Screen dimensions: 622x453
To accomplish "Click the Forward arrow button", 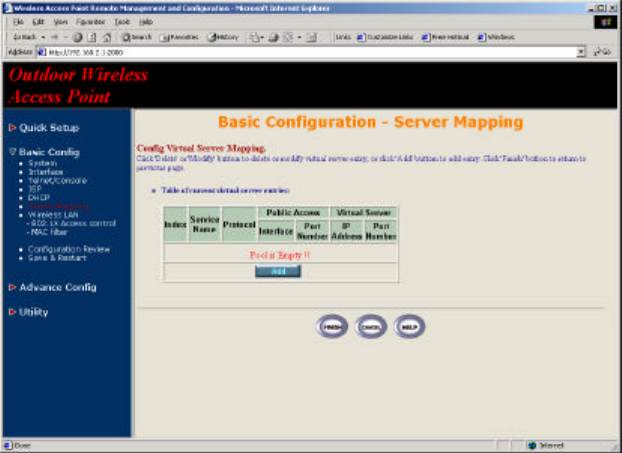I will (x=55, y=37).
